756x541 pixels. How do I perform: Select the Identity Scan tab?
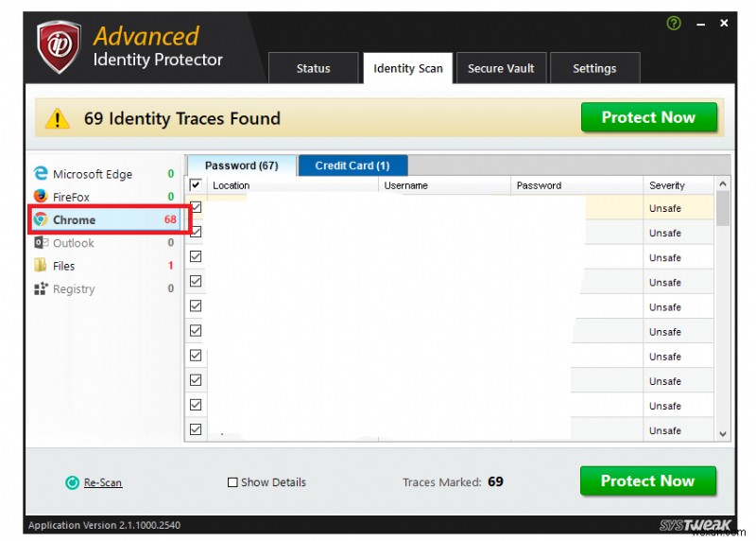(408, 68)
